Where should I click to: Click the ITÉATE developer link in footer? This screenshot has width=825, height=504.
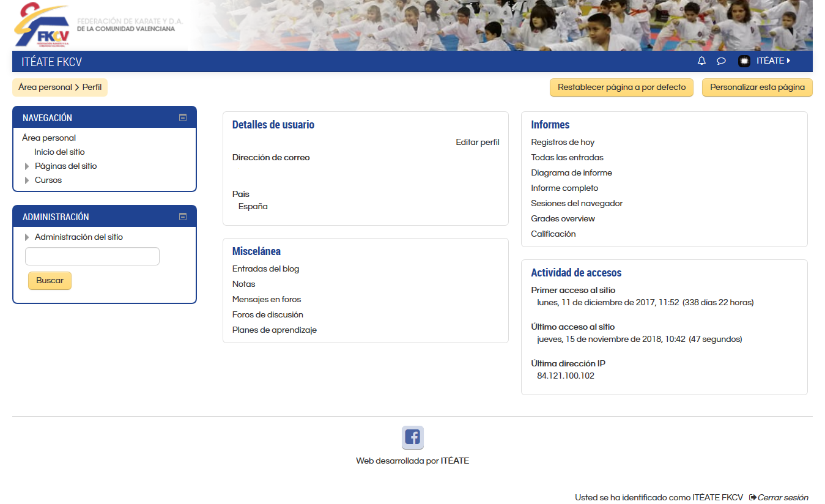tap(455, 461)
